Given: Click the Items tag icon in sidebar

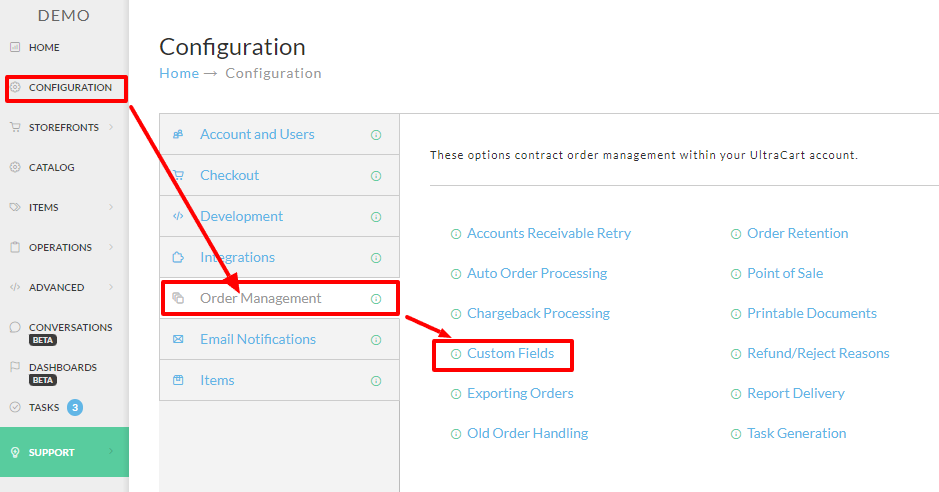Looking at the screenshot, I should coord(15,207).
